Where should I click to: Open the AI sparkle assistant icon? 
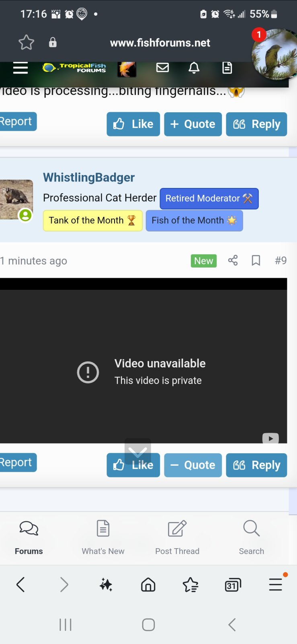(x=106, y=584)
